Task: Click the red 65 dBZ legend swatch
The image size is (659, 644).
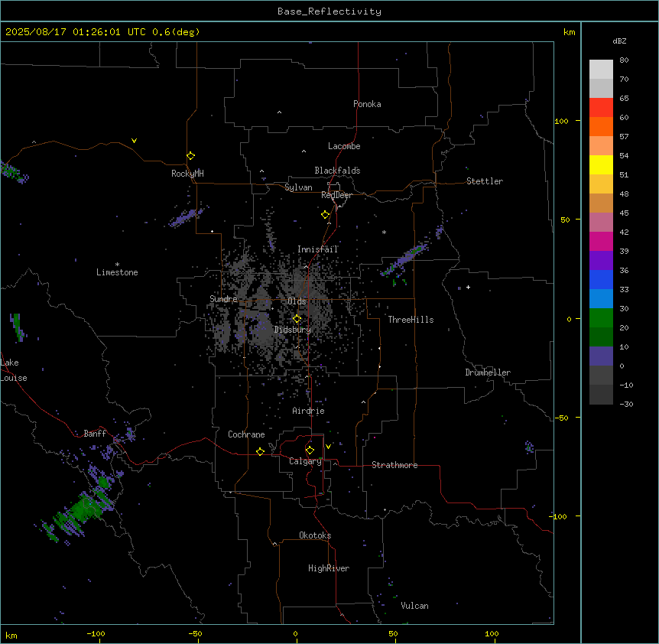Action: pyautogui.click(x=601, y=107)
